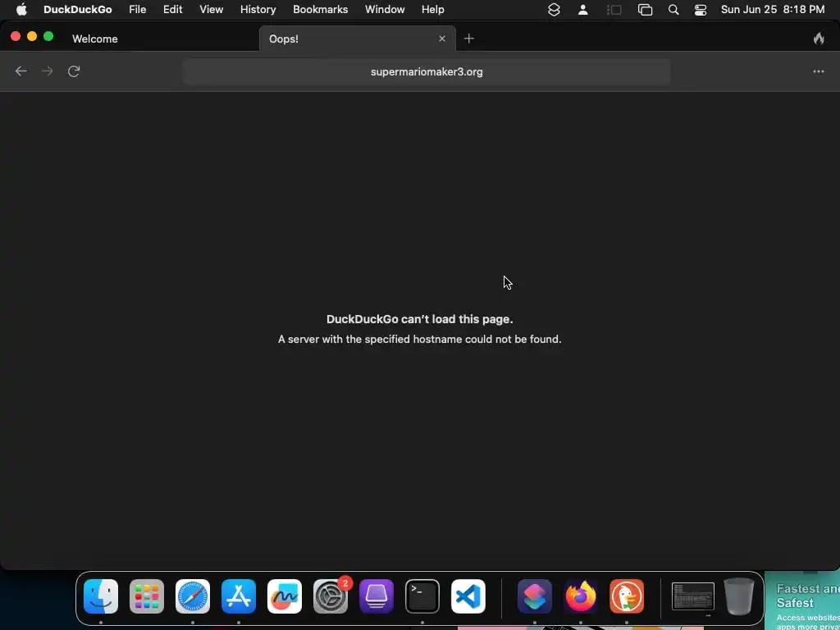The height and width of the screenshot is (630, 840).
Task: Open the App Store from Dock
Action: click(239, 596)
